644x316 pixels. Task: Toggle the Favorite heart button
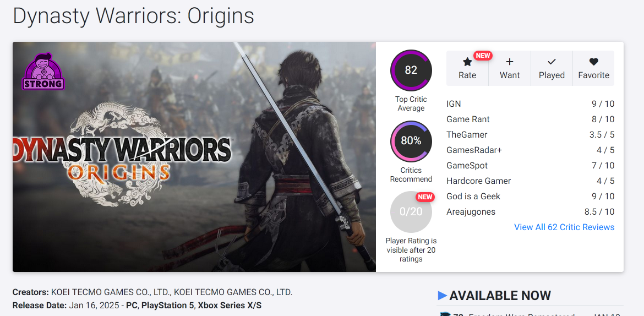(x=593, y=68)
